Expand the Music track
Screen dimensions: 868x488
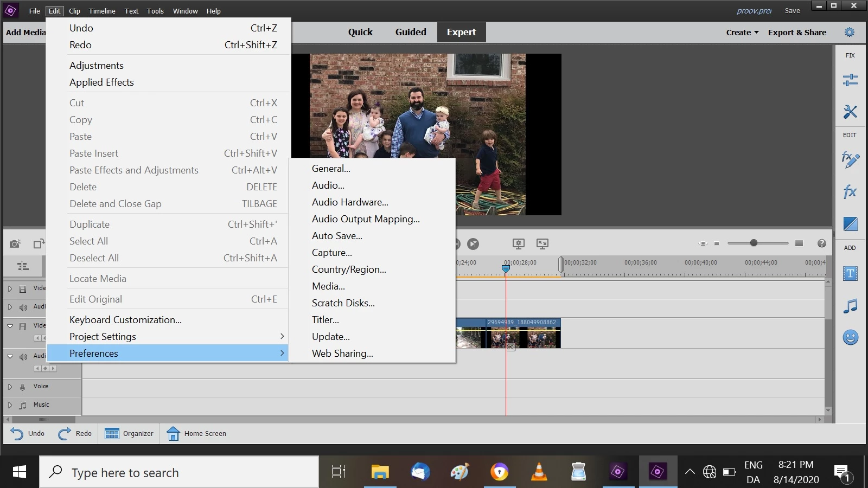point(10,405)
